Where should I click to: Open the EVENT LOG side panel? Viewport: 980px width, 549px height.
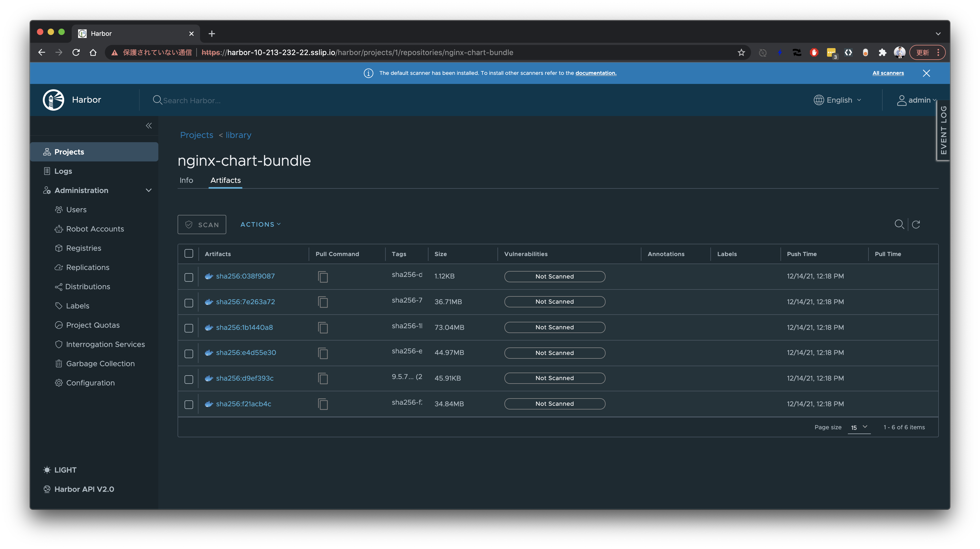pos(943,130)
